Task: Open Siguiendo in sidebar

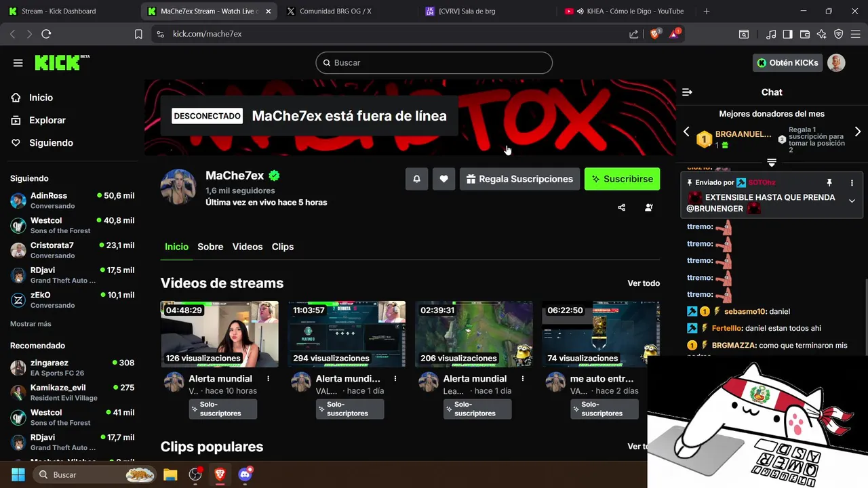Action: click(51, 142)
